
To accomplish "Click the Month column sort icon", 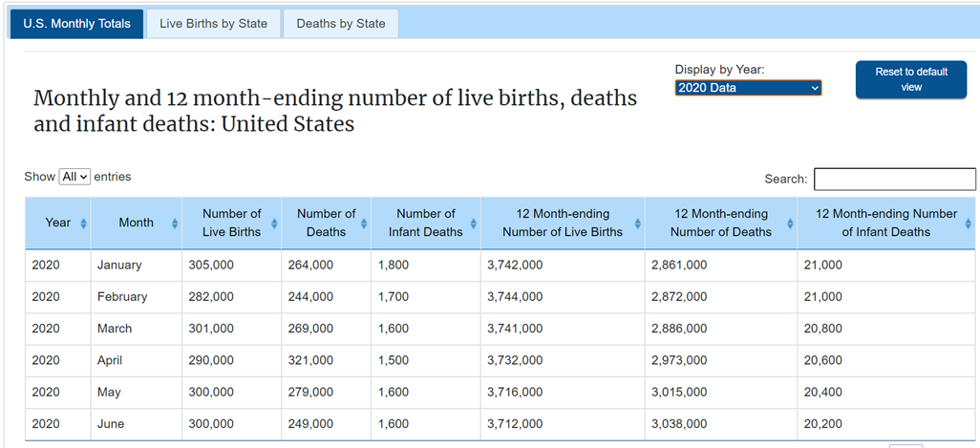I will pyautogui.click(x=174, y=224).
